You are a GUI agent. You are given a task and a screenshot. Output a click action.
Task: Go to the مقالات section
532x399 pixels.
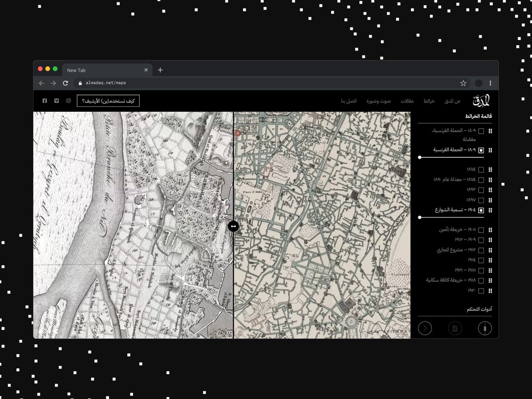(x=407, y=101)
